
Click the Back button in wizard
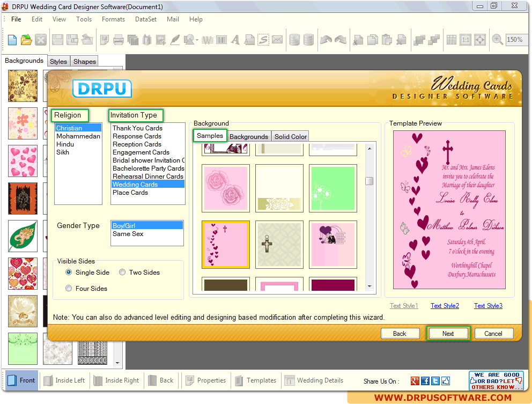400,333
